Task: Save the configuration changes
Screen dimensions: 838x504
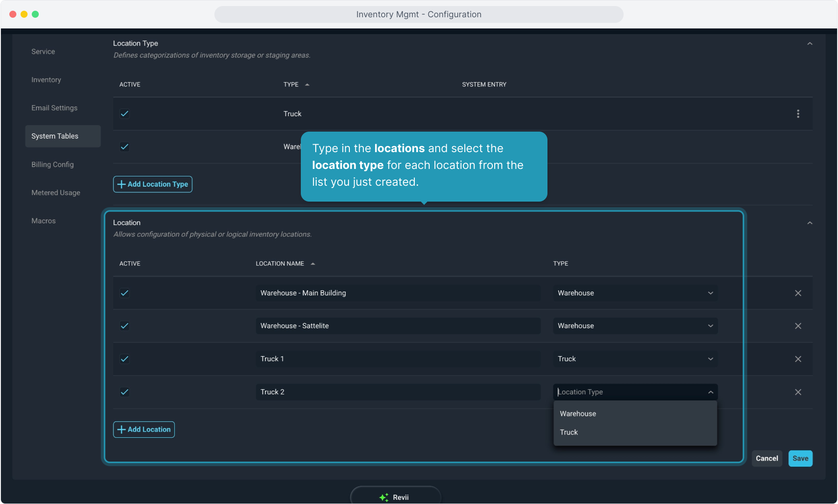Action: point(800,458)
